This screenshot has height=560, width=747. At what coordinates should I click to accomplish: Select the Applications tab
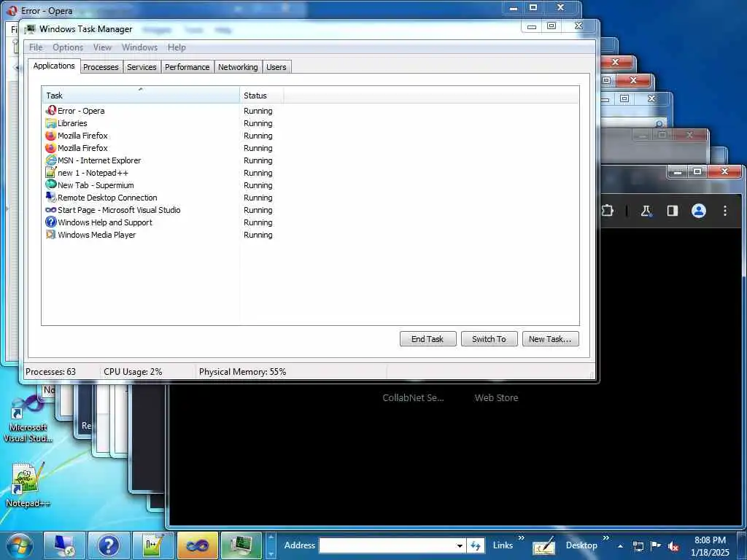tap(54, 66)
